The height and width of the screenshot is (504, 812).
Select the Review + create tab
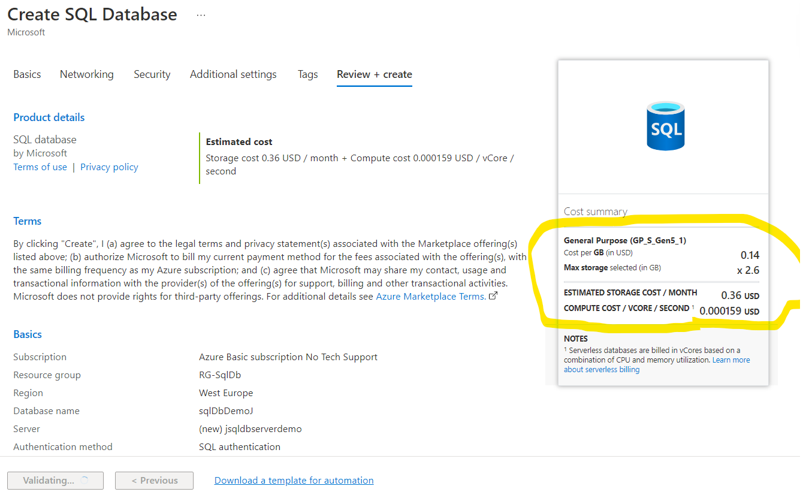[x=375, y=74]
